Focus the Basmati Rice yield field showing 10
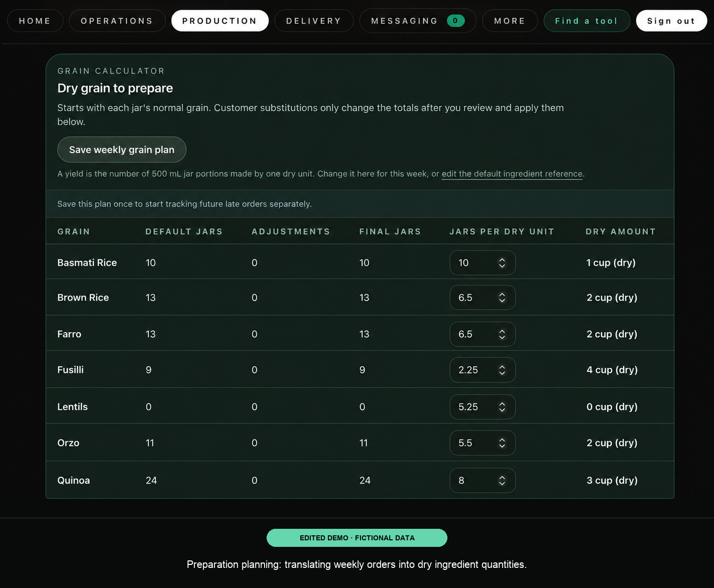The height and width of the screenshot is (588, 714). point(483,263)
